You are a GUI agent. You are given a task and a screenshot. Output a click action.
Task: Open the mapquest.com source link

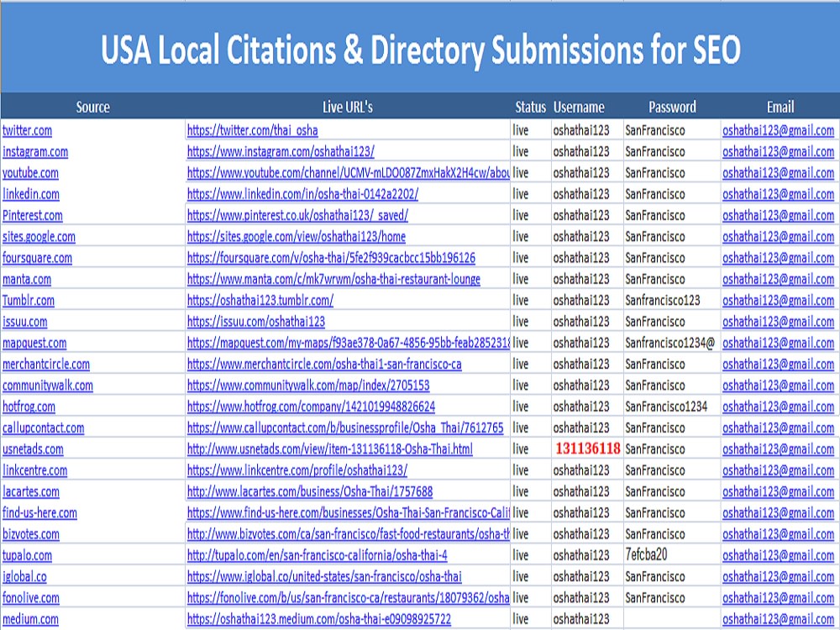click(x=34, y=343)
